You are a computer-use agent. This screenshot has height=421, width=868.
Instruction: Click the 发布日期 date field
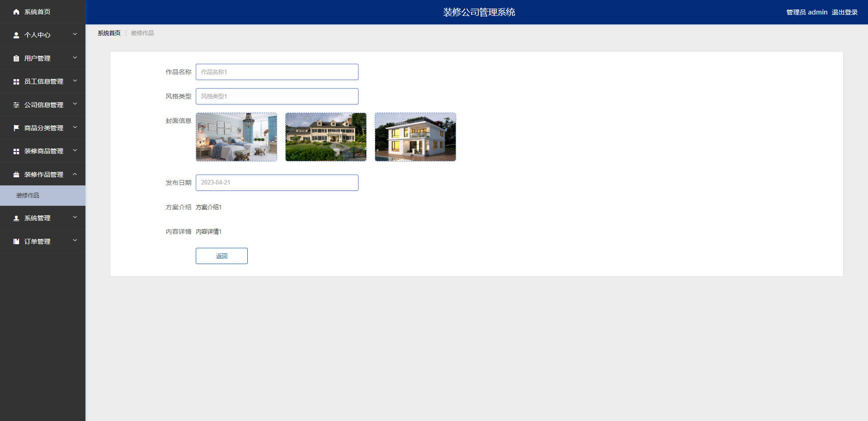pos(277,183)
